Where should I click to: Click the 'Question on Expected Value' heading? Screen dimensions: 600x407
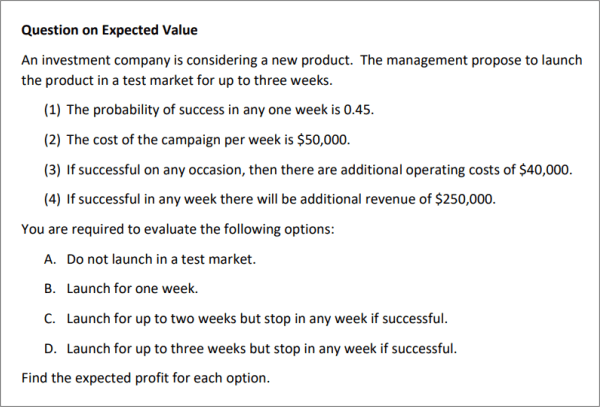tap(100, 29)
